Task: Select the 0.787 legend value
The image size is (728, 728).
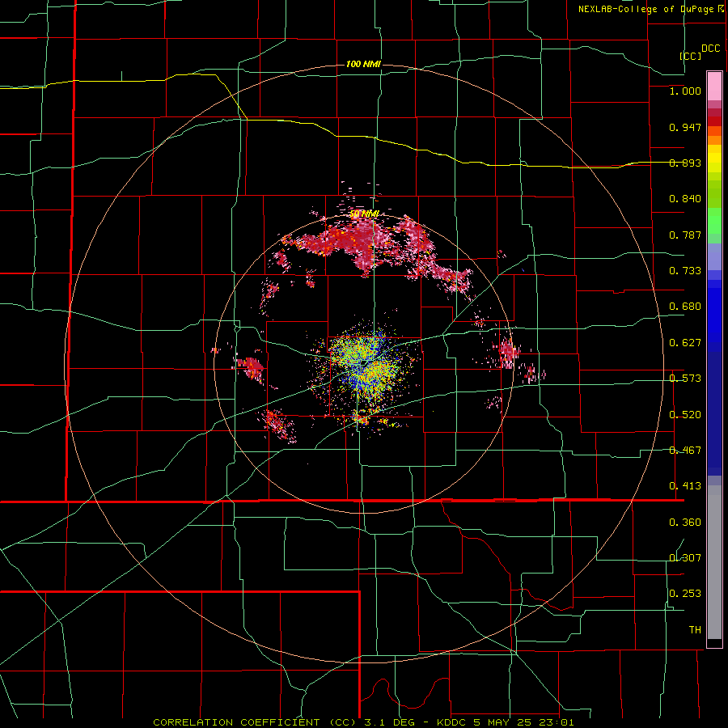Action: coord(685,235)
